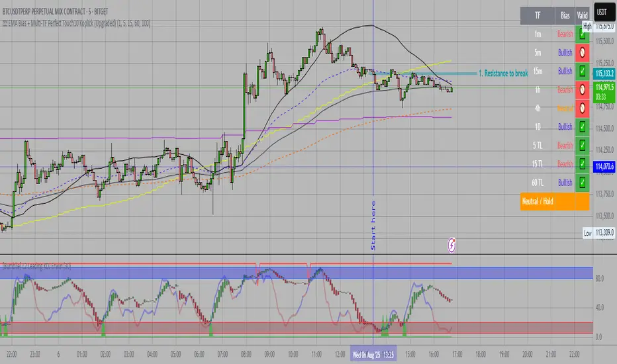This screenshot has width=617, height=364.
Task: Click the green check icon in 60 TL row
Action: [582, 182]
